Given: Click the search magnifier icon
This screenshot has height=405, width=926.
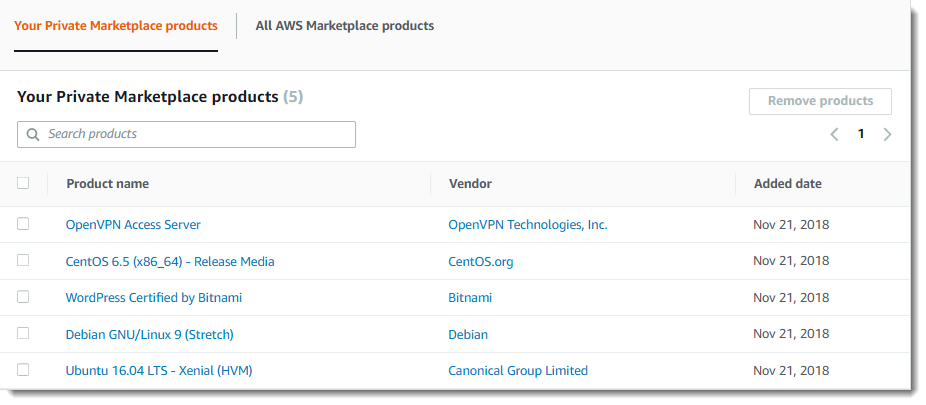Looking at the screenshot, I should click(x=33, y=134).
